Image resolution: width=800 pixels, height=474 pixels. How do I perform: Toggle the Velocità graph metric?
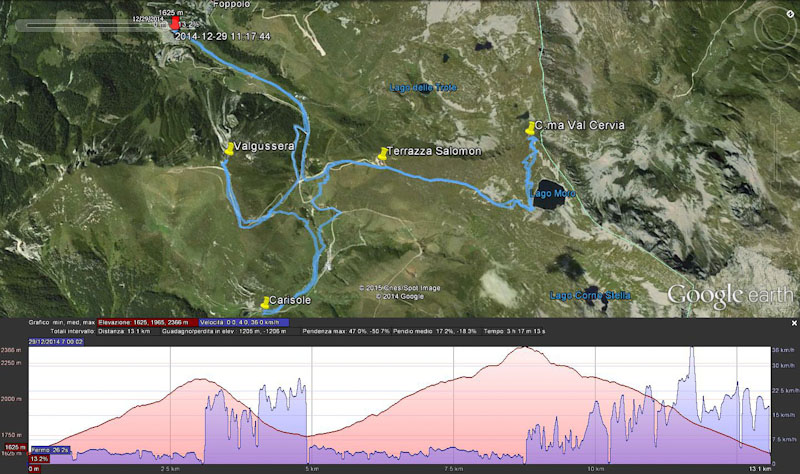coord(243,322)
